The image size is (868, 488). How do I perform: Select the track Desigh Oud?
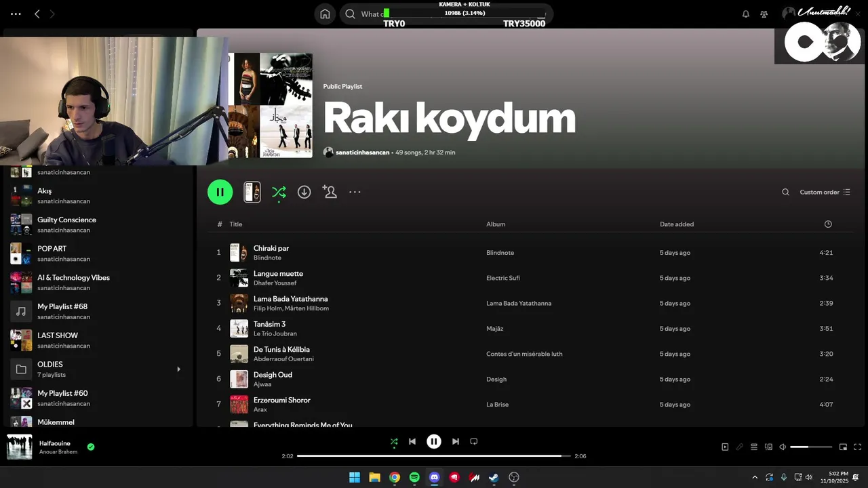coord(273,375)
